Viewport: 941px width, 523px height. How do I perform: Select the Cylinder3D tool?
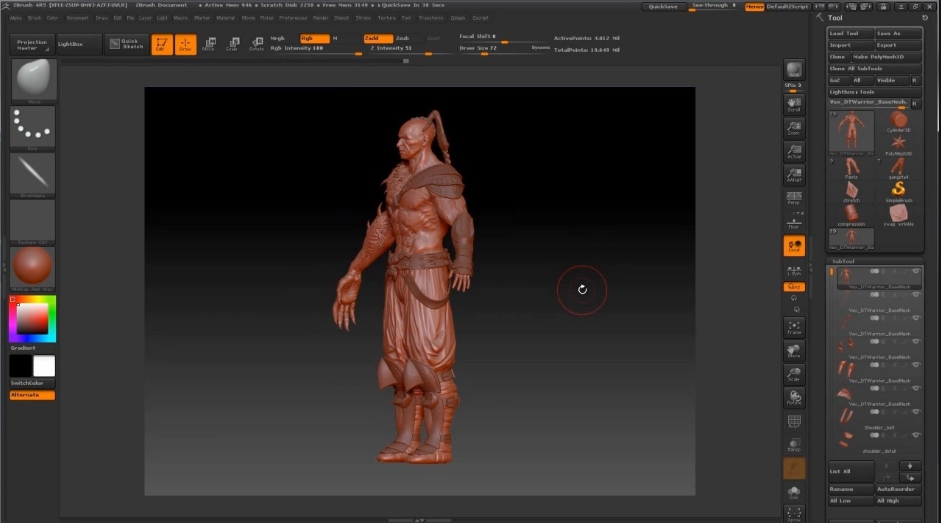click(x=898, y=122)
